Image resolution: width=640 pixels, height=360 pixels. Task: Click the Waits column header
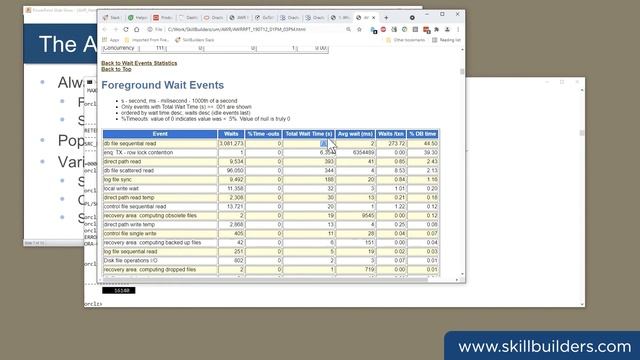point(231,134)
